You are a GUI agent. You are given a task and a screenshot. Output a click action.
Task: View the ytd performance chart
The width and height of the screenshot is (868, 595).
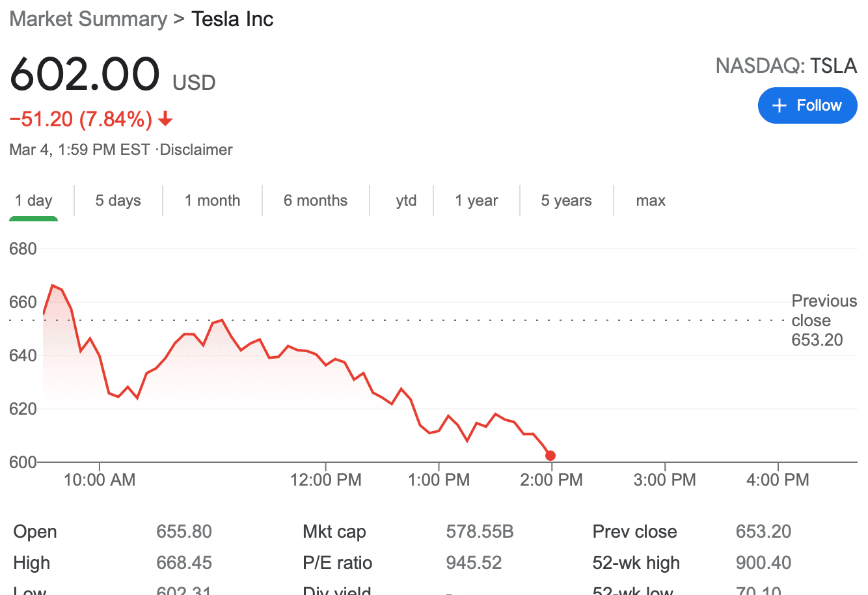click(407, 201)
